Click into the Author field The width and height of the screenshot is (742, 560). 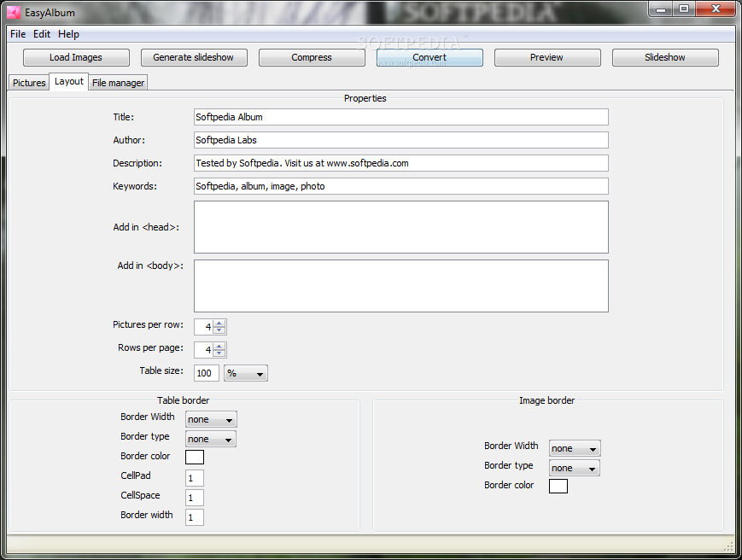click(400, 140)
